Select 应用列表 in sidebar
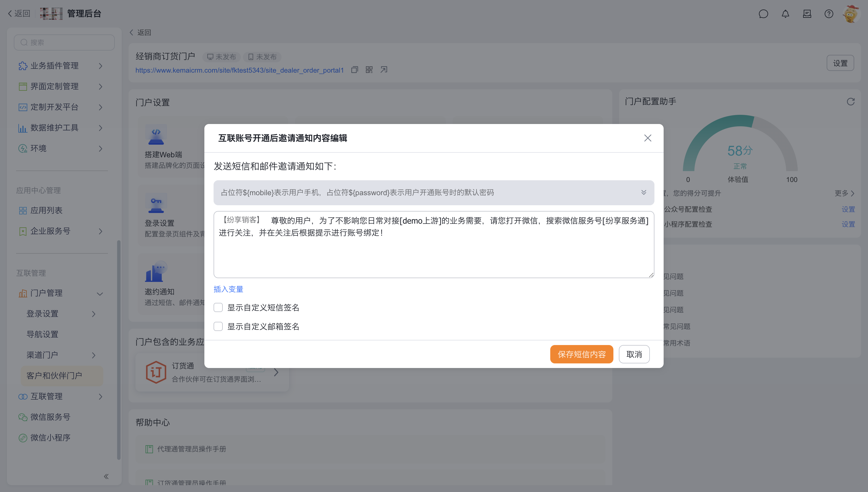This screenshot has height=492, width=868. click(46, 210)
